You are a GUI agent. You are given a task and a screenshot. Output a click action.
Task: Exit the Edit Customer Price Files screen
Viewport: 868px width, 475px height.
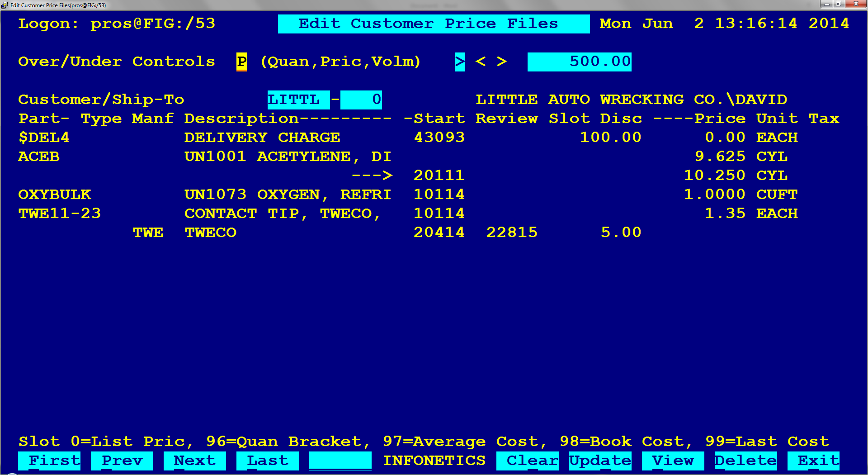(x=814, y=461)
